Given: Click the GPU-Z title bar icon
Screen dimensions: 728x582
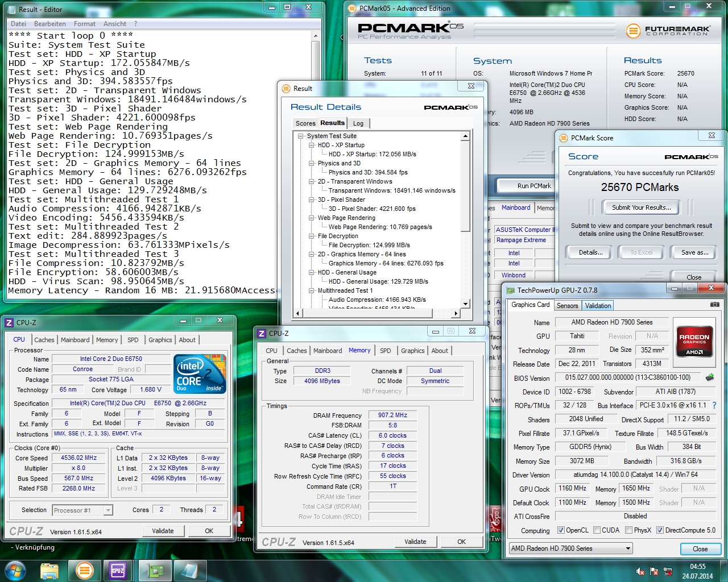Looking at the screenshot, I should point(510,290).
